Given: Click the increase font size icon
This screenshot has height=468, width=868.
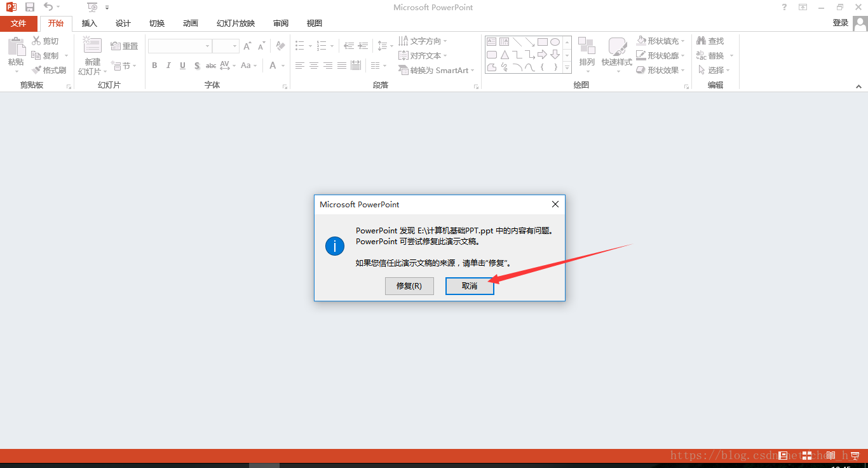Looking at the screenshot, I should coord(247,46).
